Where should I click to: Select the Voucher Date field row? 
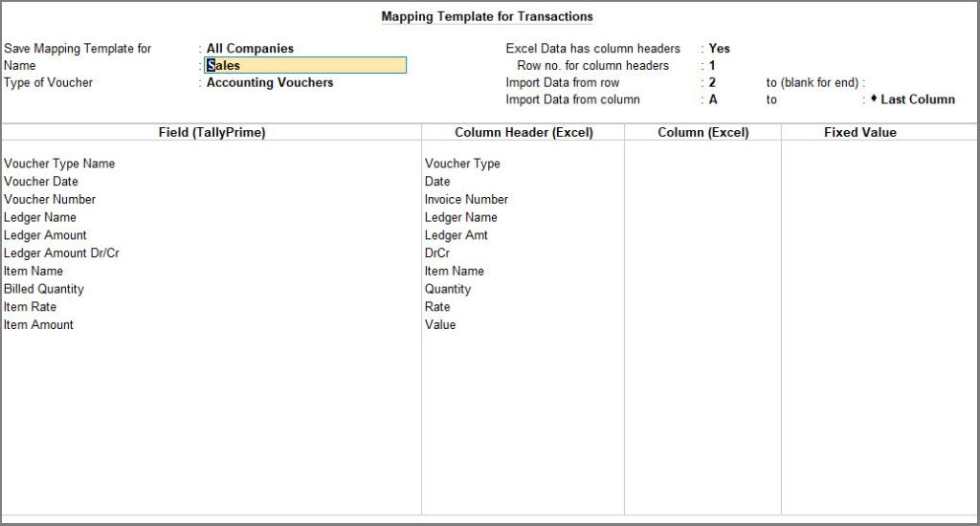[41, 182]
